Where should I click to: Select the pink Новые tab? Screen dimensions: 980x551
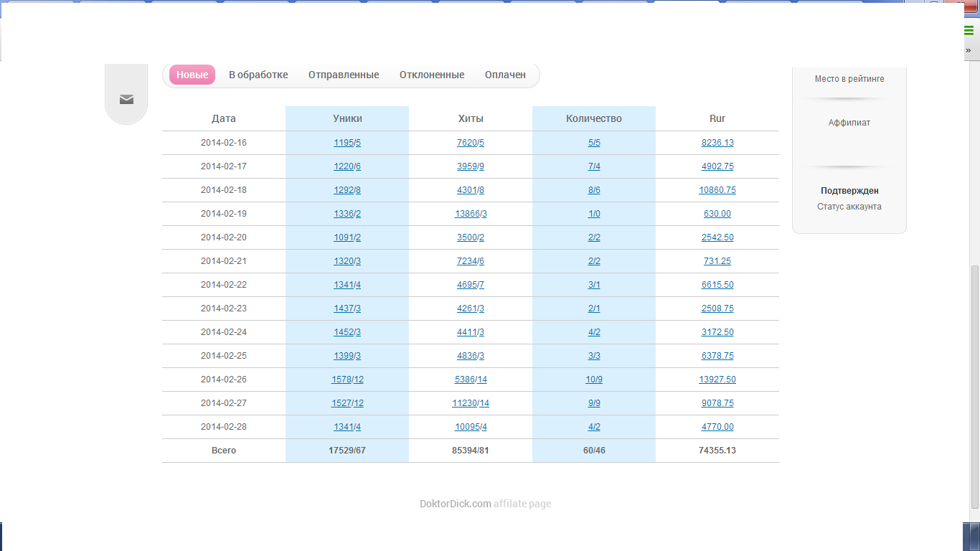coord(192,75)
